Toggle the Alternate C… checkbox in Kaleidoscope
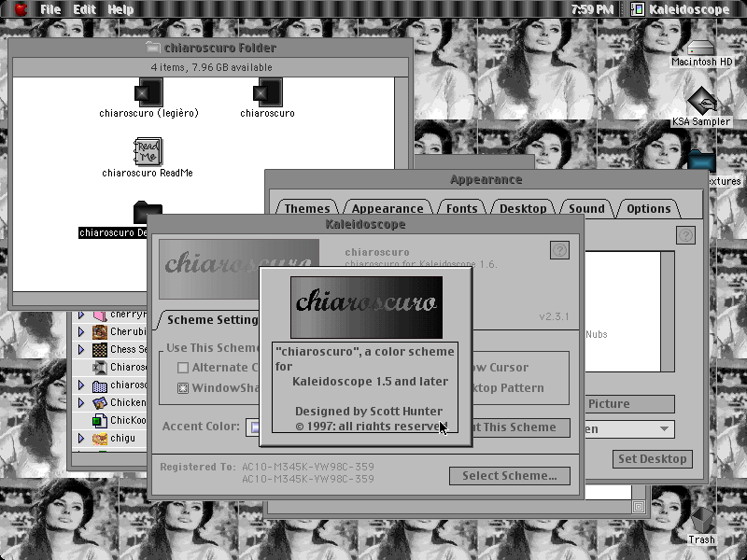The height and width of the screenshot is (560, 747). [x=183, y=368]
